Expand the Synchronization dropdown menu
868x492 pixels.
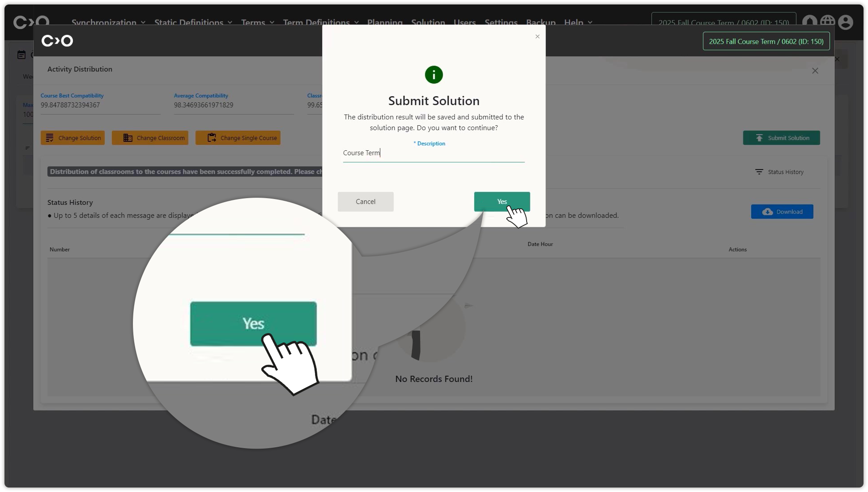coord(108,22)
